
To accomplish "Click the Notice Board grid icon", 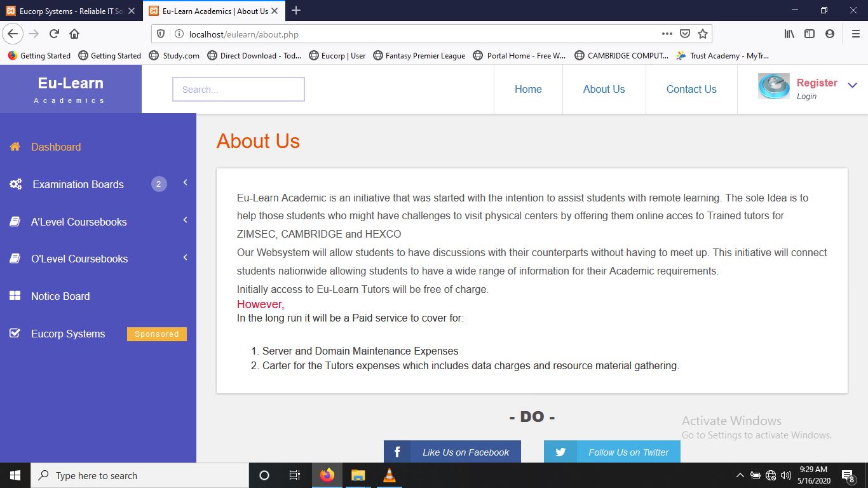I will (x=15, y=296).
